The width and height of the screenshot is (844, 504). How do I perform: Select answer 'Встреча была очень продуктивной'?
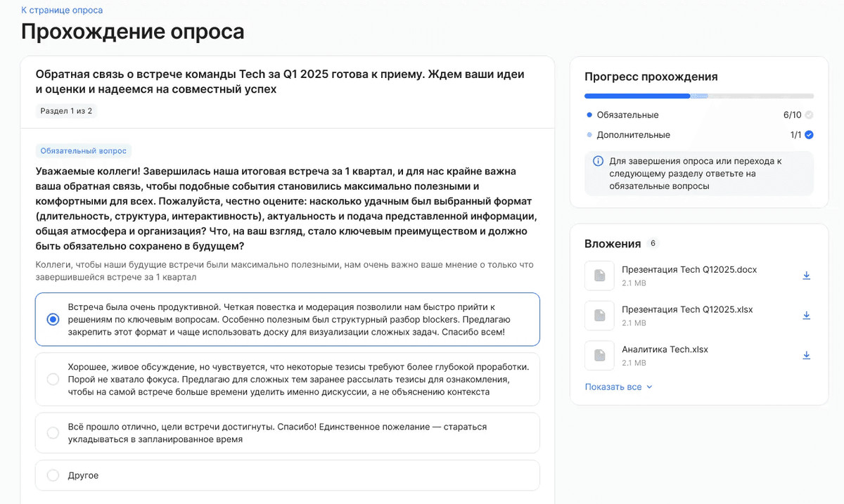click(x=53, y=319)
